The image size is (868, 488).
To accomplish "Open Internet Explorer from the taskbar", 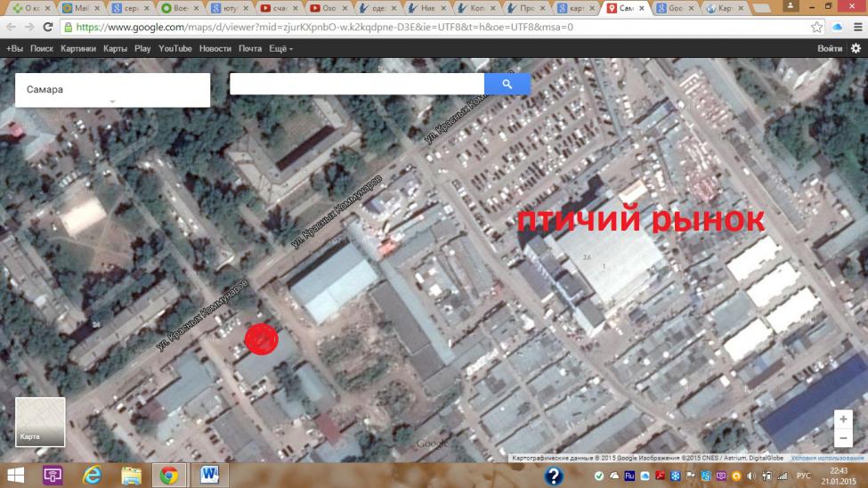I will point(92,475).
